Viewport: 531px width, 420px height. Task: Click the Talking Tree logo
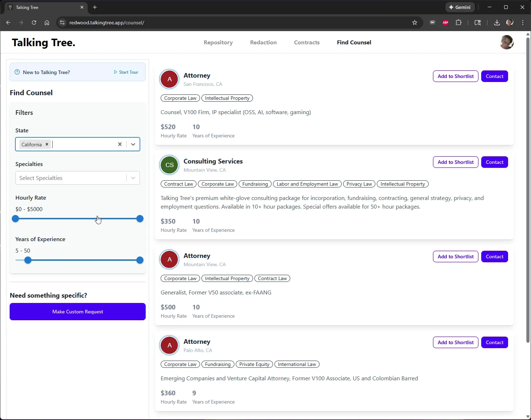(44, 43)
